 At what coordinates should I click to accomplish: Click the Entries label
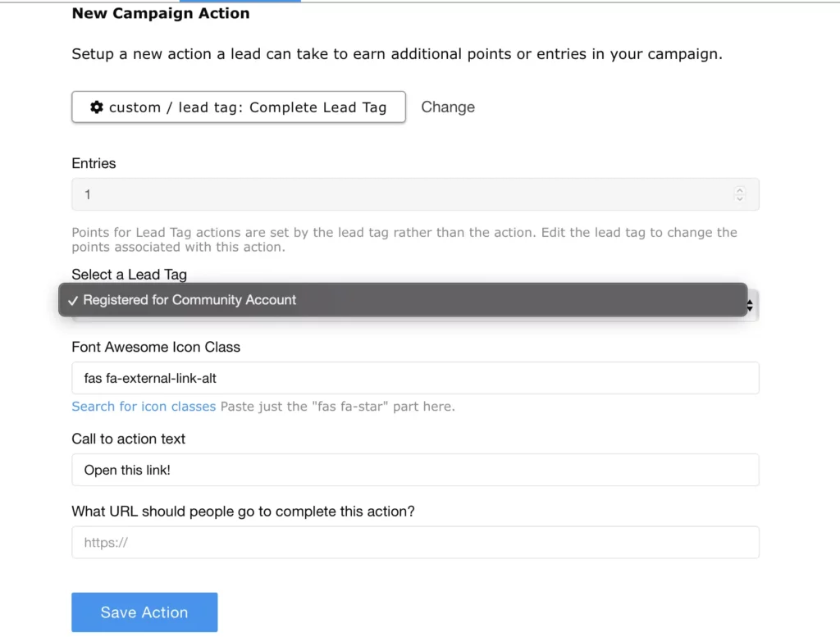tap(94, 163)
